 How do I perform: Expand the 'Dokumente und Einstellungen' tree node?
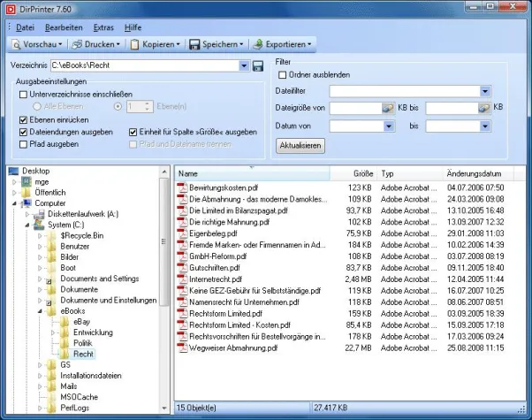coord(39,300)
